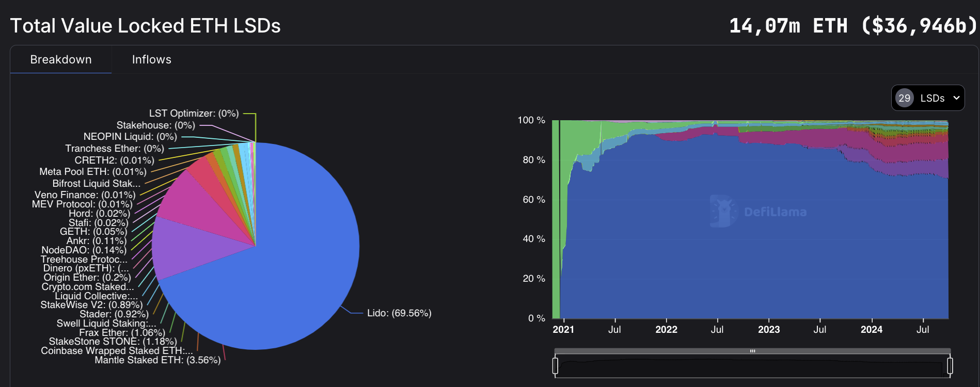Click the 2024 x-axis label
Image resolution: width=980 pixels, height=387 pixels.
872,330
